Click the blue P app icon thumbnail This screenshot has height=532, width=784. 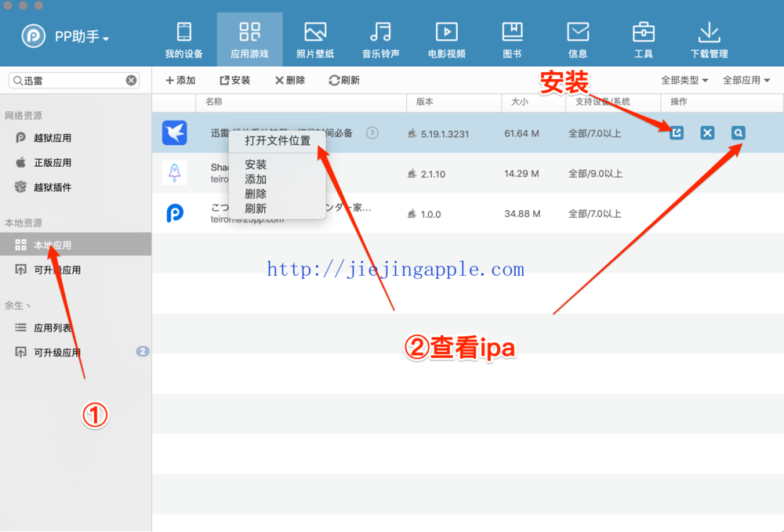(x=175, y=213)
